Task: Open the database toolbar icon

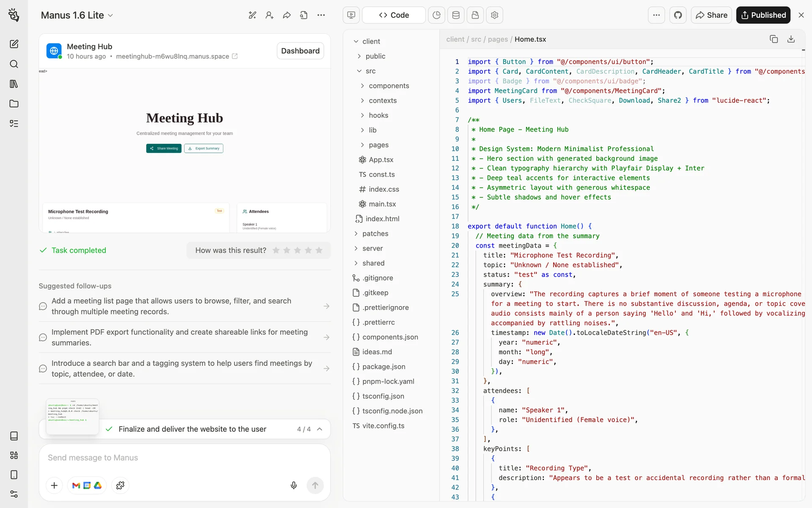Action: click(x=456, y=15)
